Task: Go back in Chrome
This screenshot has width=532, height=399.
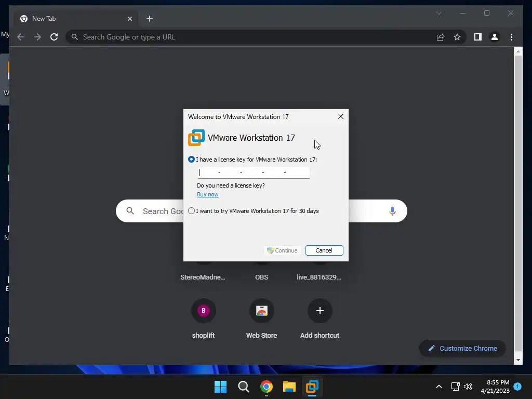Action: (21, 37)
